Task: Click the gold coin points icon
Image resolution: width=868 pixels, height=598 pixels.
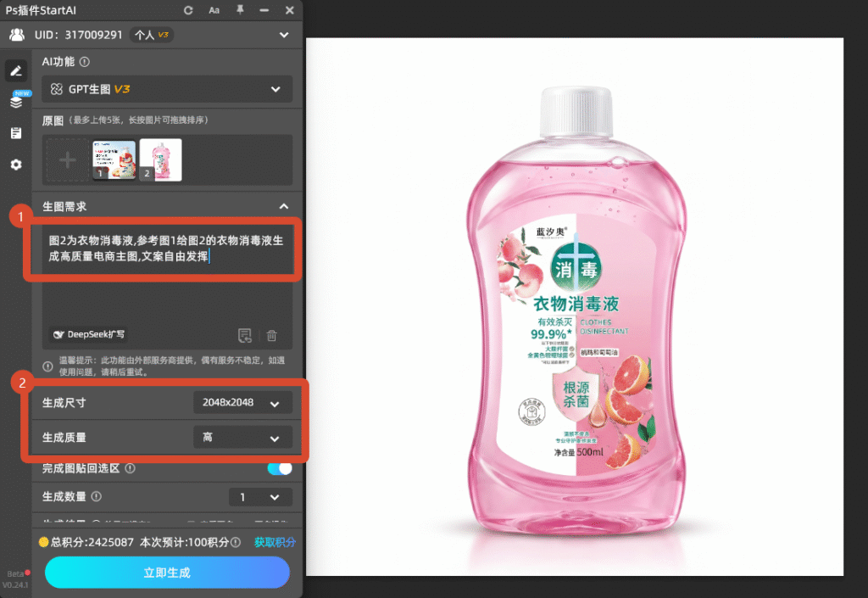Action: [x=44, y=542]
